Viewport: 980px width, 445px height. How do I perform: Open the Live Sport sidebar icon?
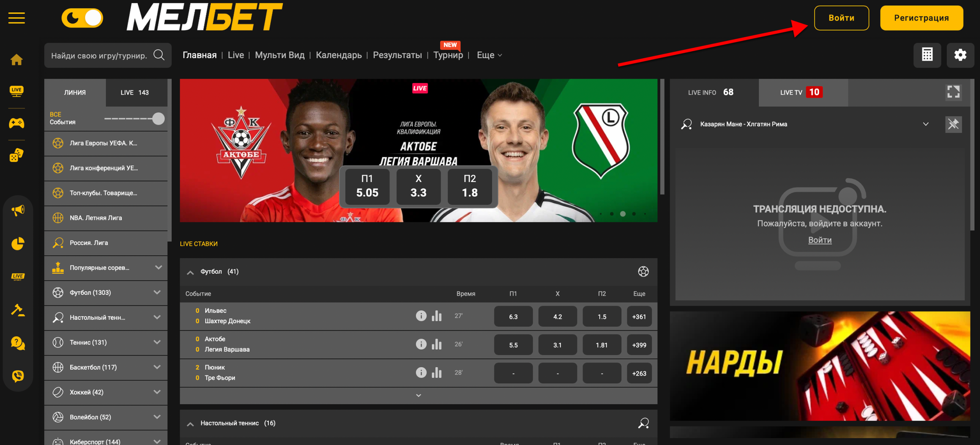pos(18,276)
